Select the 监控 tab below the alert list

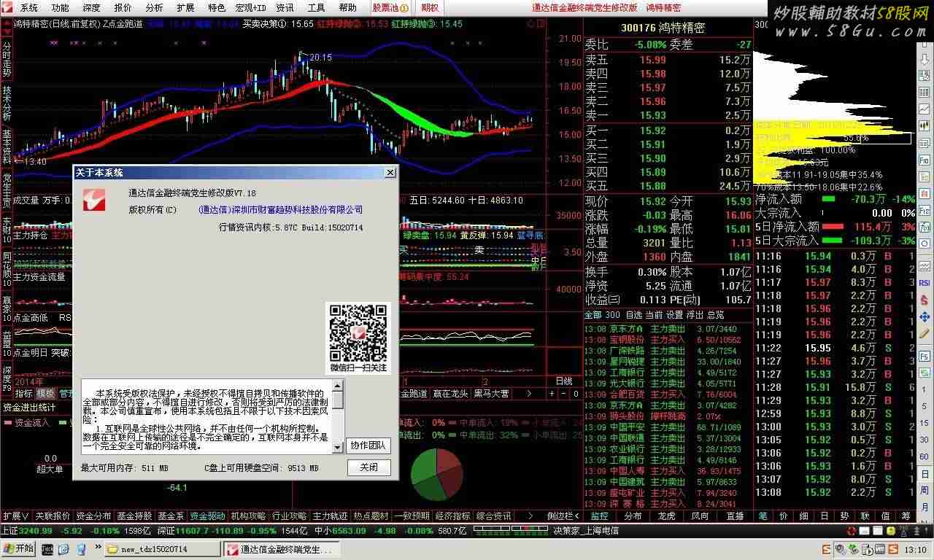coord(600,516)
